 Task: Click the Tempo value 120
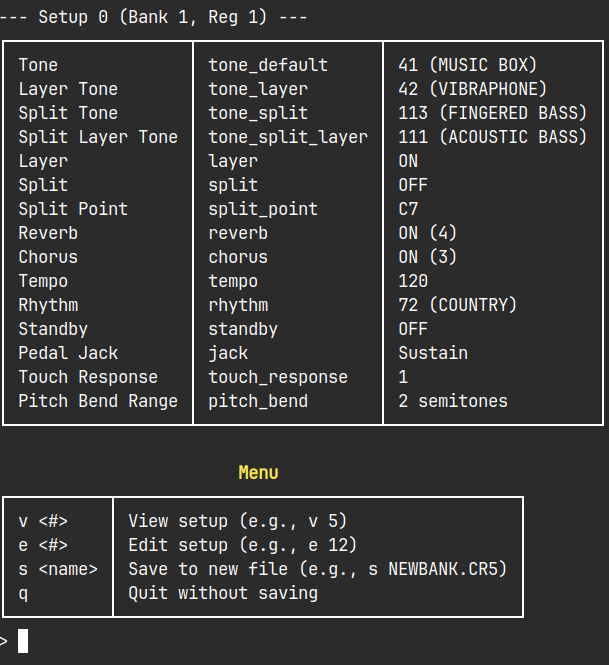pos(413,281)
